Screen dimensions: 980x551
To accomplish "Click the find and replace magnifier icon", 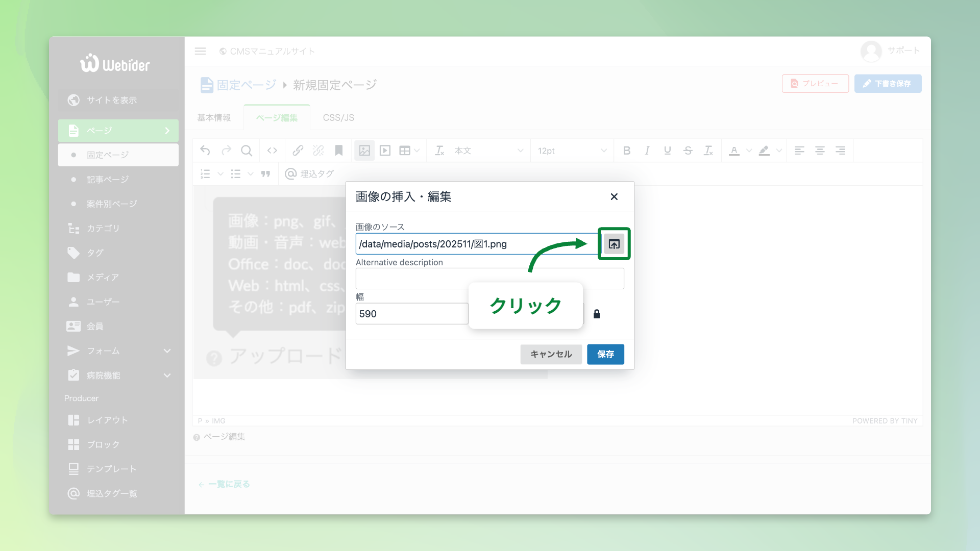I will 247,151.
